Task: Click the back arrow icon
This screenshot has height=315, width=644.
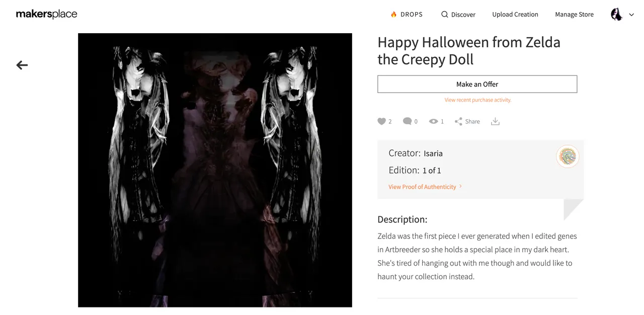Action: pyautogui.click(x=22, y=65)
